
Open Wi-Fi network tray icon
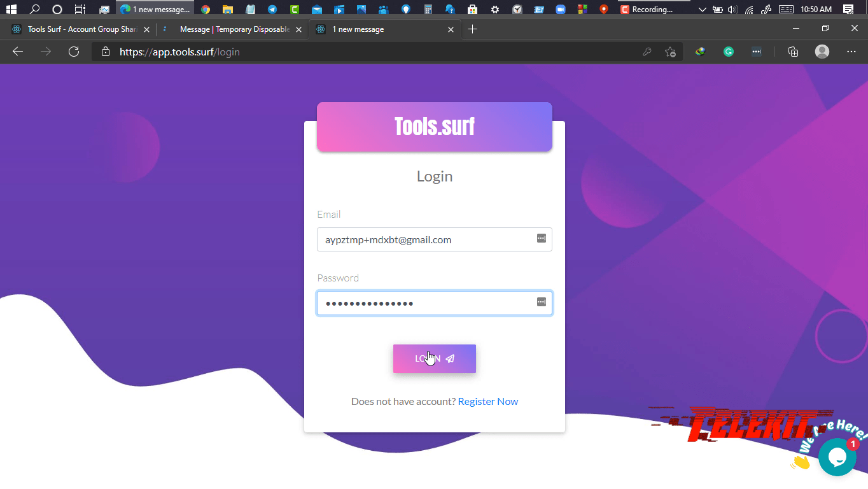750,10
